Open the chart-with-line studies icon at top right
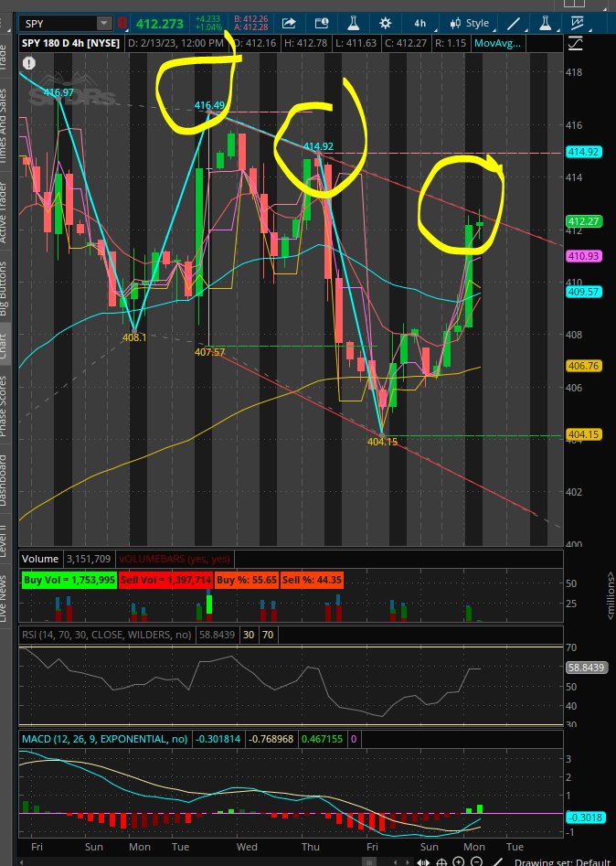Screen dimensions: 616x866 pos(577,23)
